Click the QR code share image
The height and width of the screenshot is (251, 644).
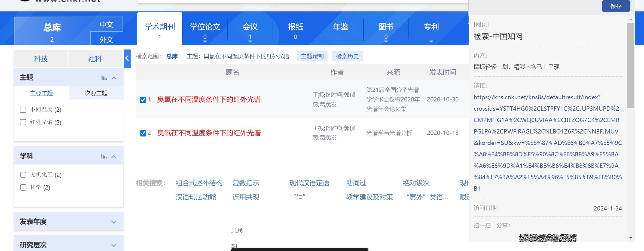(x=548, y=238)
